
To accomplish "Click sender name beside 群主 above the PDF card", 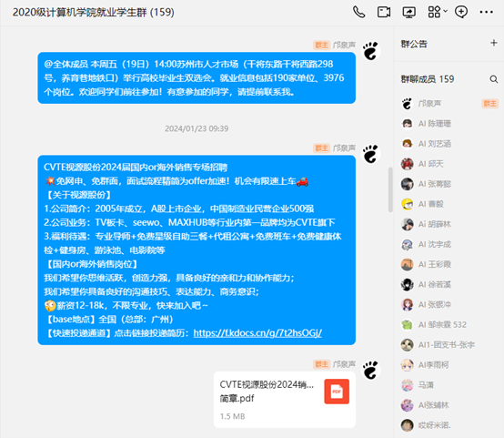I will coord(344,364).
